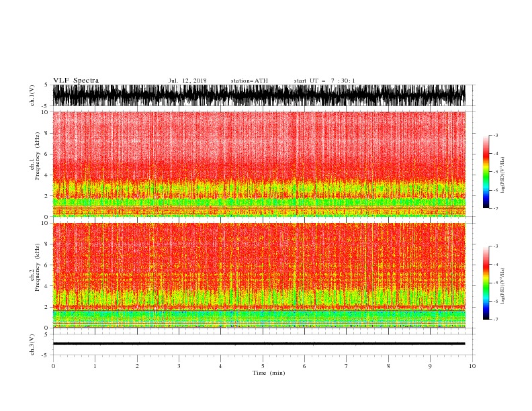This screenshot has height=411, width=532.
Task: Select the "start UT = 7:30:1" text
Action: (x=324, y=81)
